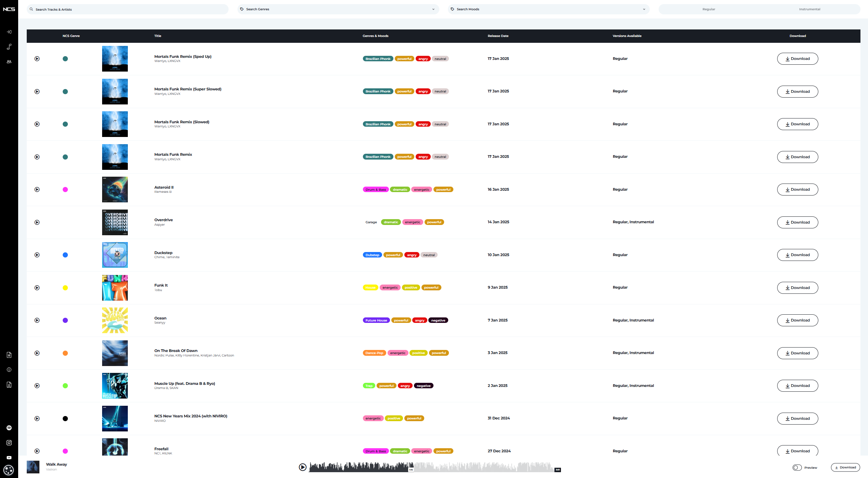Expand the Search Genres dropdown
The width and height of the screenshot is (868, 478).
(x=338, y=9)
